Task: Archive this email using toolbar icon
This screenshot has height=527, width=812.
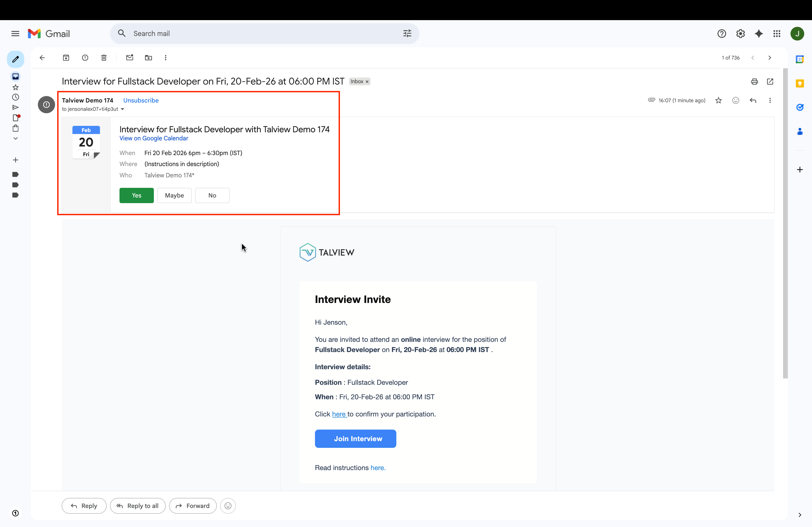Action: tap(66, 58)
